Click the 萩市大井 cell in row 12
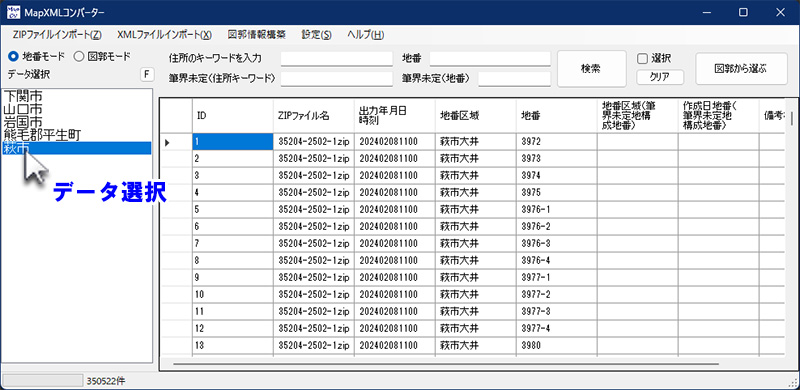 (476, 328)
